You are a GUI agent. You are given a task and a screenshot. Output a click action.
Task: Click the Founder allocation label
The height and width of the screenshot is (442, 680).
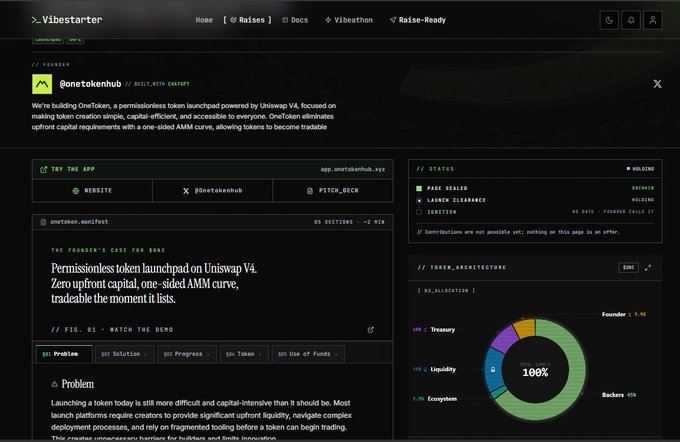click(x=614, y=314)
